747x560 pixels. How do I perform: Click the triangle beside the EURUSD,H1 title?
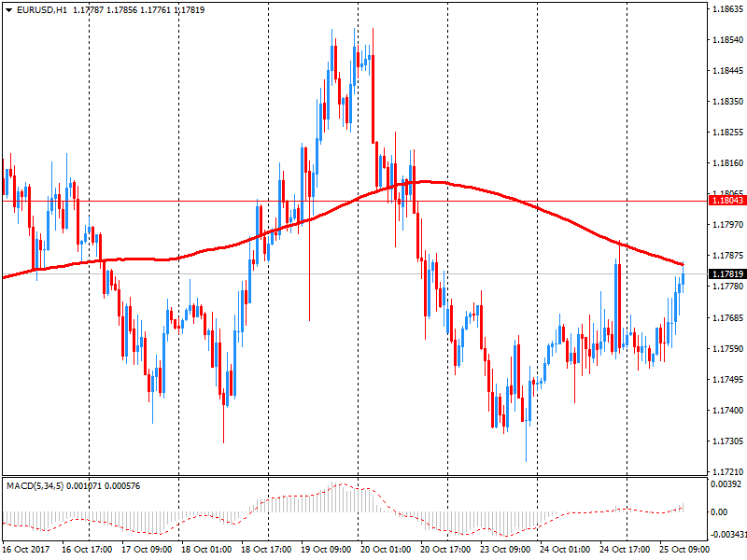pos(9,10)
